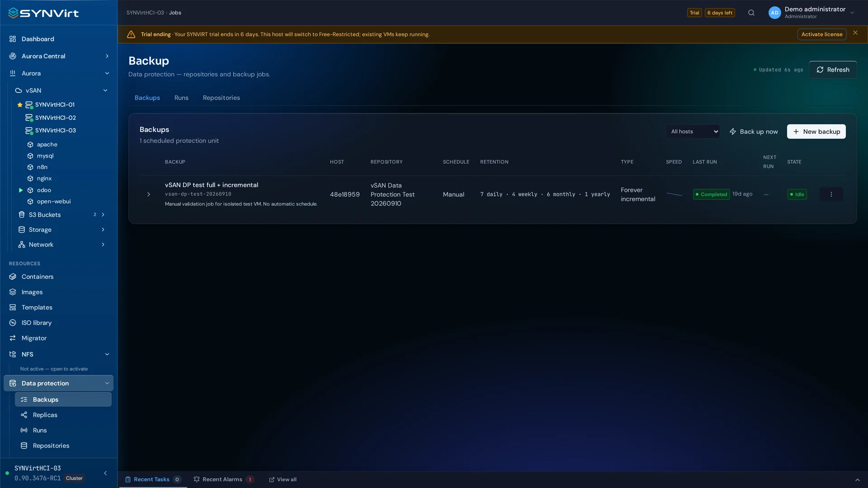The height and width of the screenshot is (488, 868).
Task: Click Activate license
Action: click(822, 34)
